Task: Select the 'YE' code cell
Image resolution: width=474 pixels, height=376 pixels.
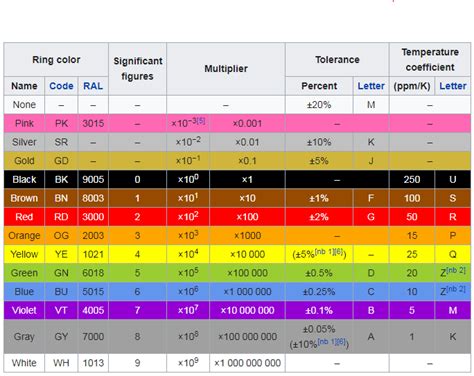Action: (61, 254)
